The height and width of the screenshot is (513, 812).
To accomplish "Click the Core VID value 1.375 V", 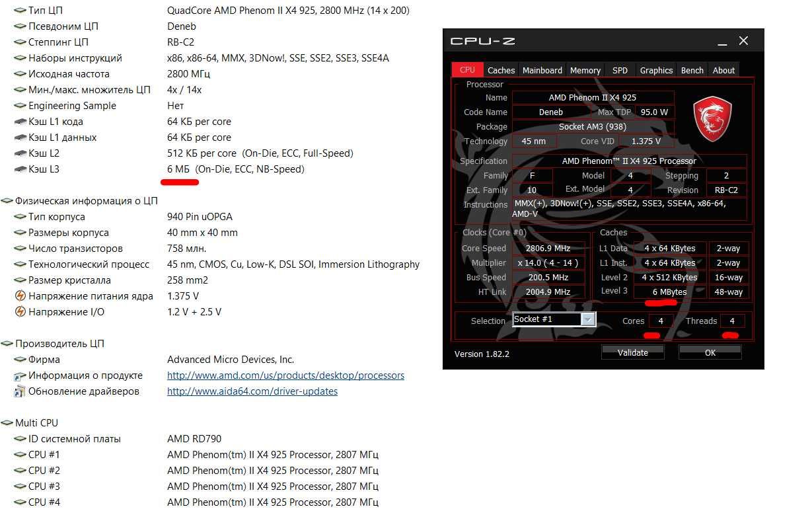I will [646, 141].
